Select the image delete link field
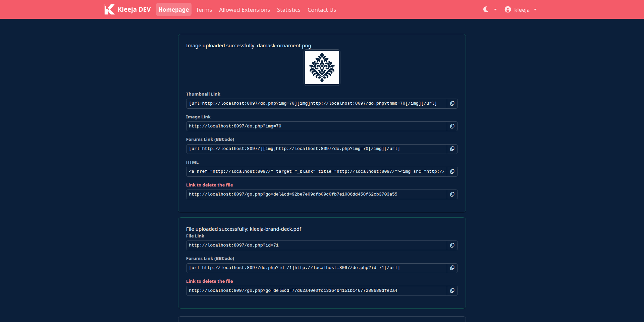Image resolution: width=644 pixels, height=322 pixels. [x=316, y=195]
